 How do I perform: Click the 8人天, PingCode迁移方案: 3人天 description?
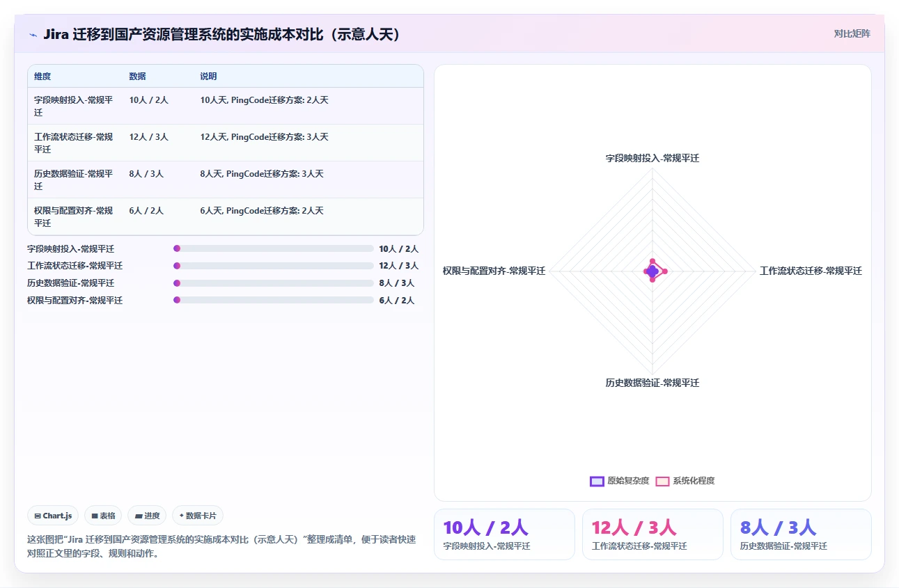(262, 174)
